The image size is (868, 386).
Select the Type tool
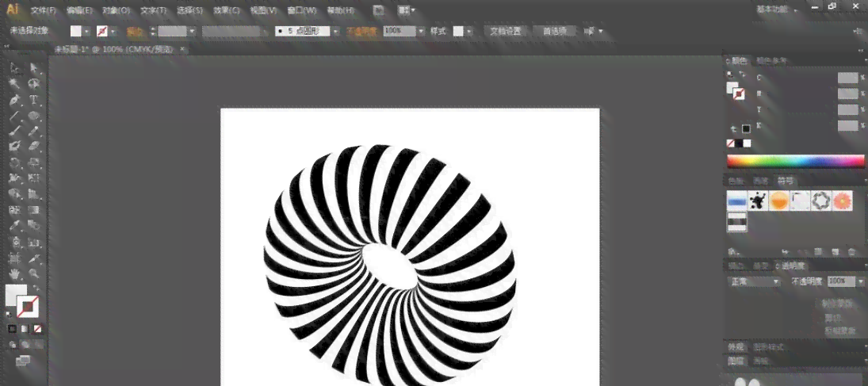click(34, 100)
